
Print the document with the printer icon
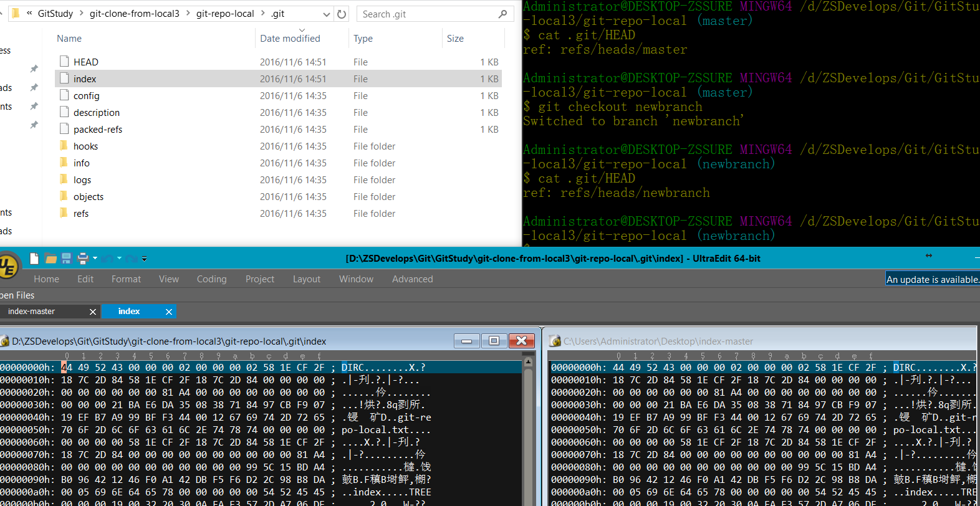82,259
